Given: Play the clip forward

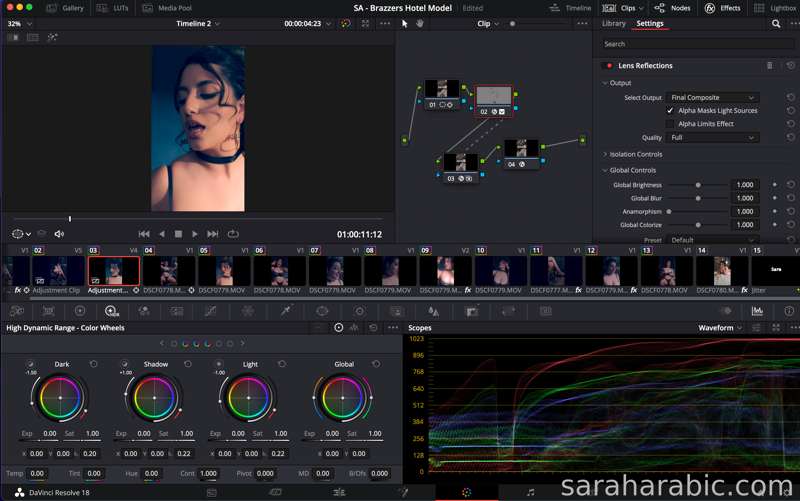Looking at the screenshot, I should pos(194,234).
